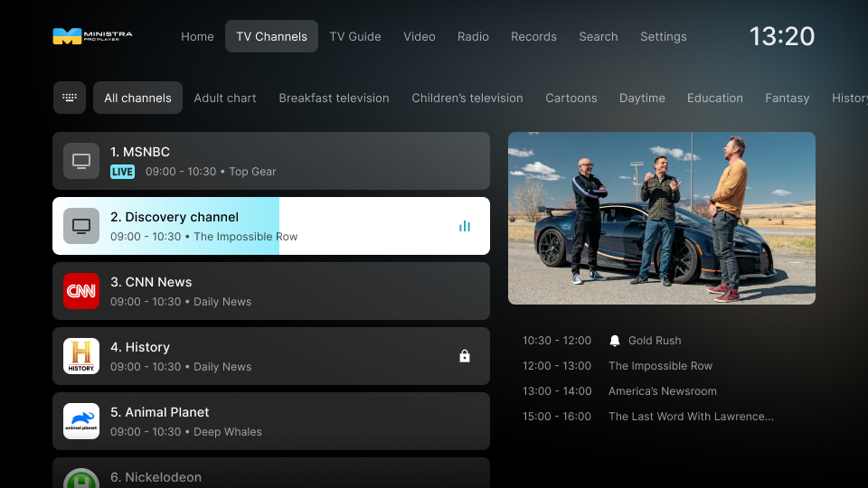
Task: Filter by Cartoons category
Action: [x=571, y=98]
